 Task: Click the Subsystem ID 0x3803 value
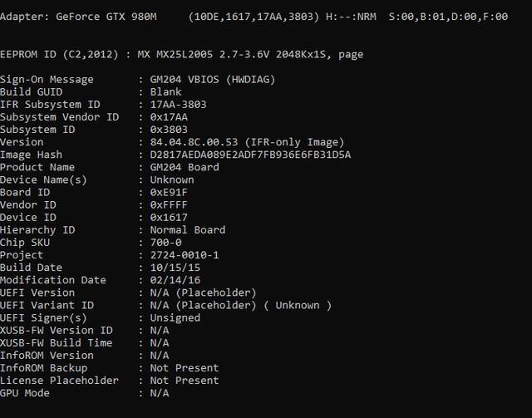pos(169,130)
